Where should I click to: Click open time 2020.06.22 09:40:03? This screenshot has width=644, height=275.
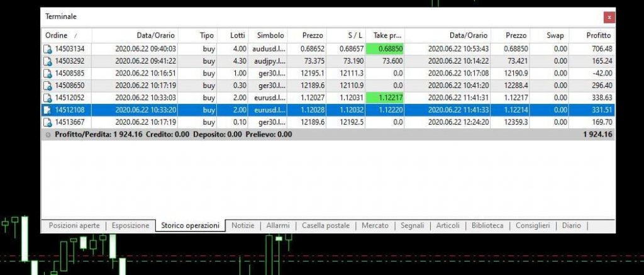click(x=145, y=49)
